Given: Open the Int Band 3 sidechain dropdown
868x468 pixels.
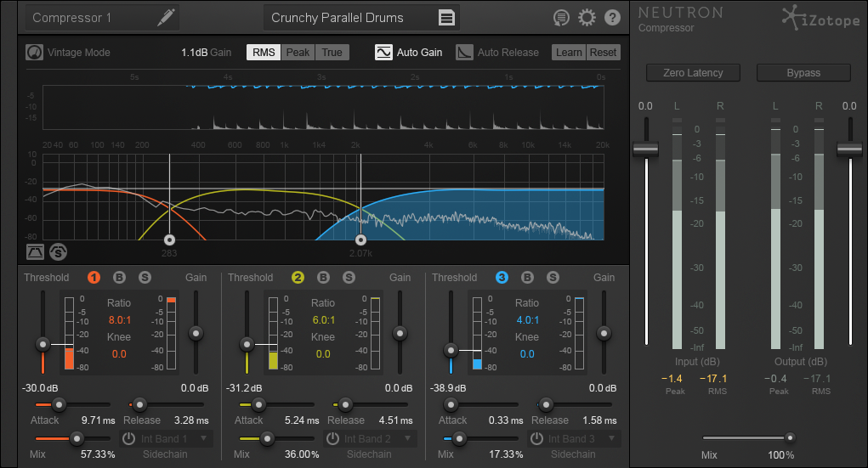Looking at the screenshot, I should 612,438.
